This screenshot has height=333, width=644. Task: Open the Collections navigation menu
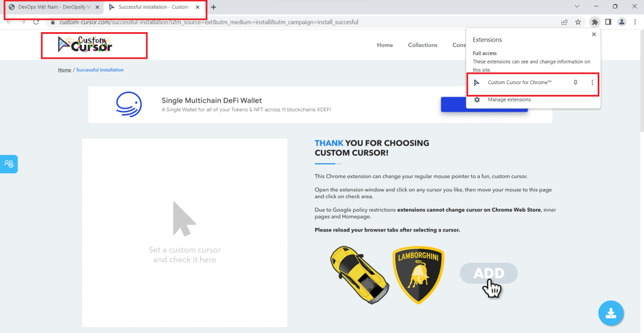click(422, 45)
